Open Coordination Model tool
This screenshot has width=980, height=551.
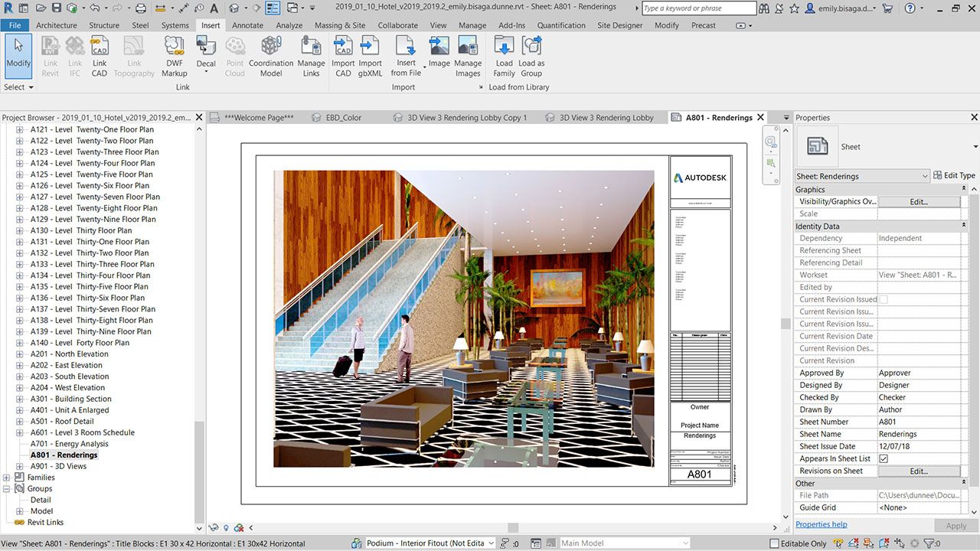click(x=271, y=57)
